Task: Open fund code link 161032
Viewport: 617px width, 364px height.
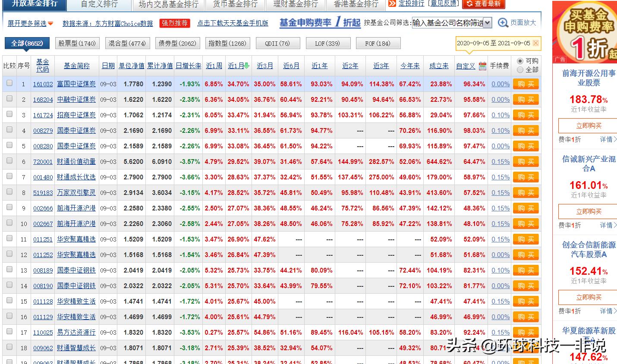Action: [x=43, y=84]
